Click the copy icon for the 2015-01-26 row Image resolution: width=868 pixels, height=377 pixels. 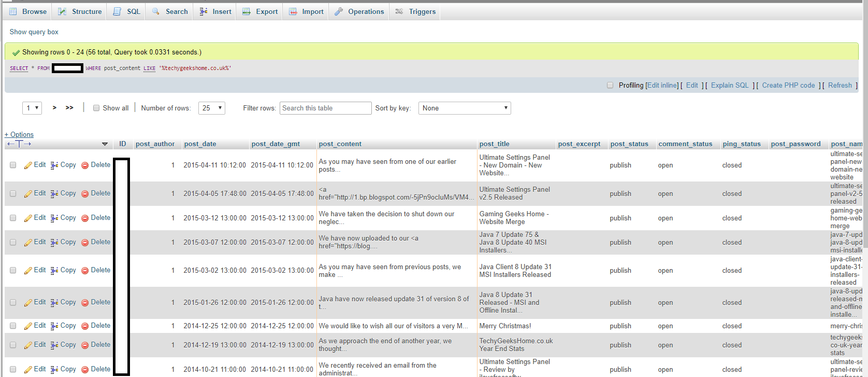pos(54,303)
